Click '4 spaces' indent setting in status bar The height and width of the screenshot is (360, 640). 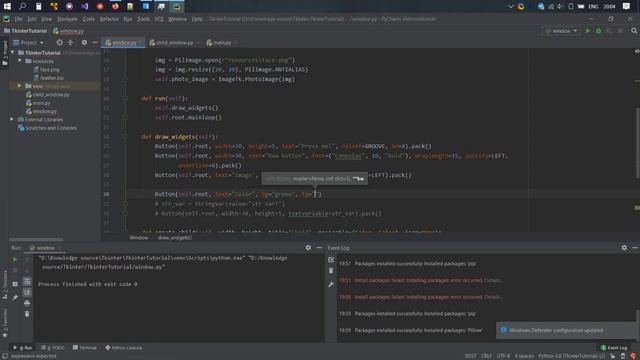pos(524,356)
